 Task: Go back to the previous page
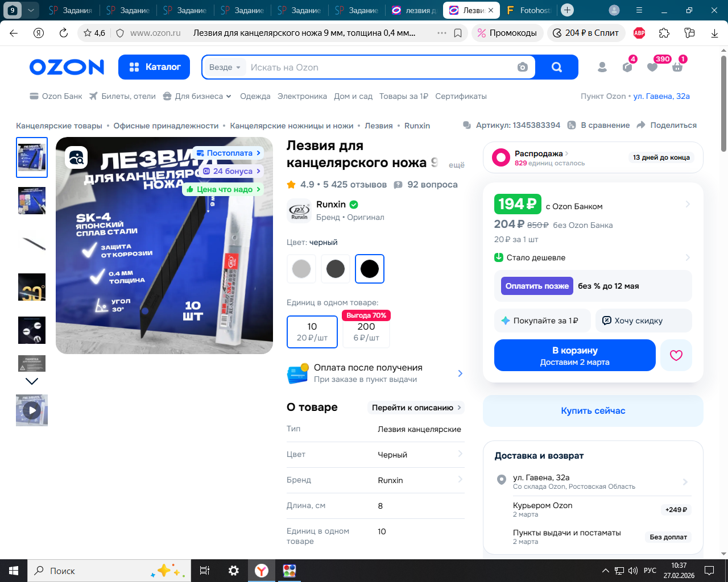14,33
